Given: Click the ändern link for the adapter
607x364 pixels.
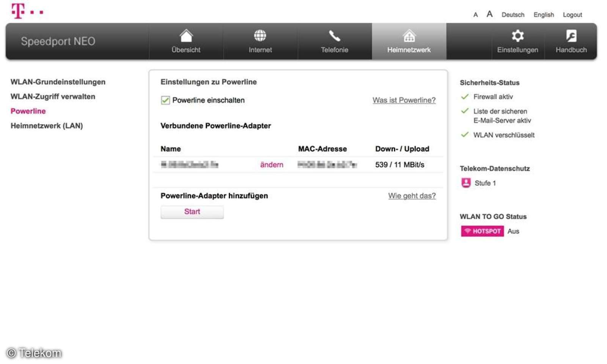Looking at the screenshot, I should point(272,165).
